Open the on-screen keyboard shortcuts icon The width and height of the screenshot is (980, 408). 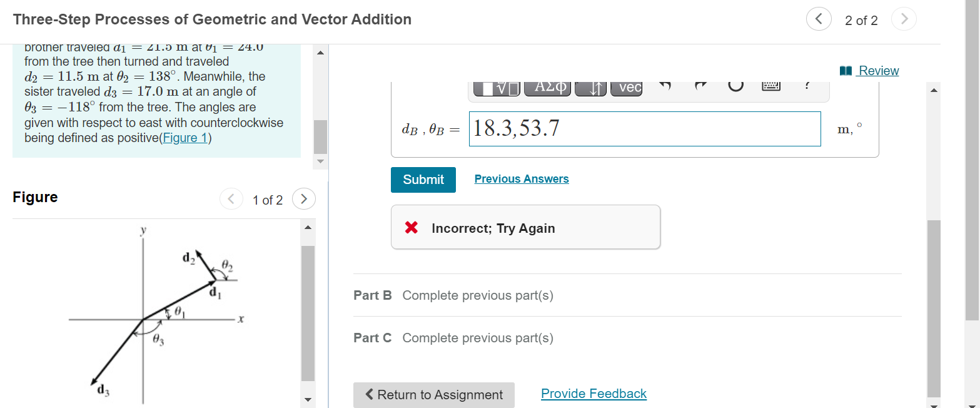point(771,86)
